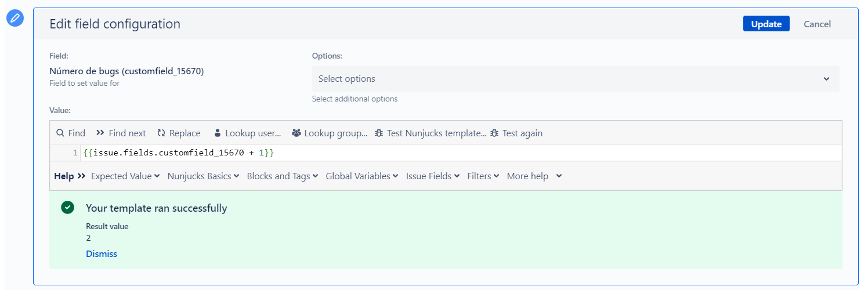The height and width of the screenshot is (290, 868).
Task: Expand the Expected Value help menu
Action: coord(125,176)
